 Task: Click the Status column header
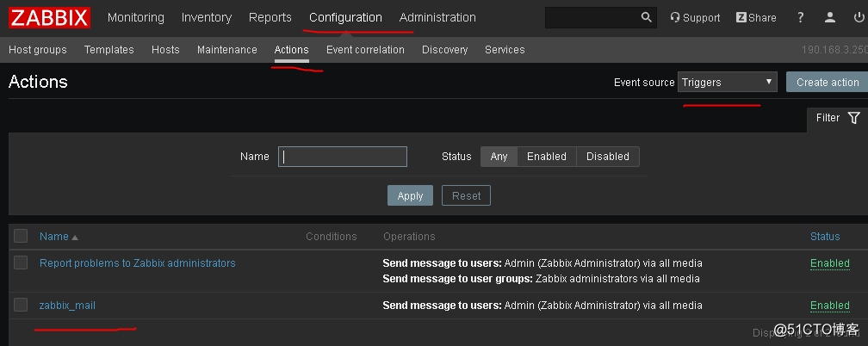click(825, 237)
